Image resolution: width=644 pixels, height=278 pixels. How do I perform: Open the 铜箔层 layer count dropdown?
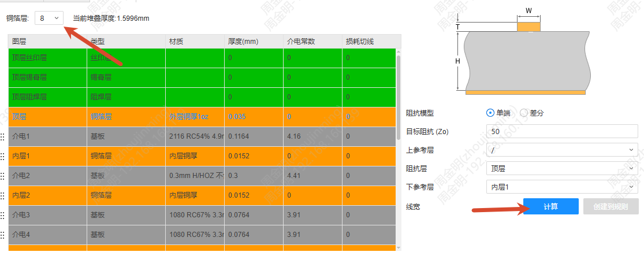click(x=49, y=18)
